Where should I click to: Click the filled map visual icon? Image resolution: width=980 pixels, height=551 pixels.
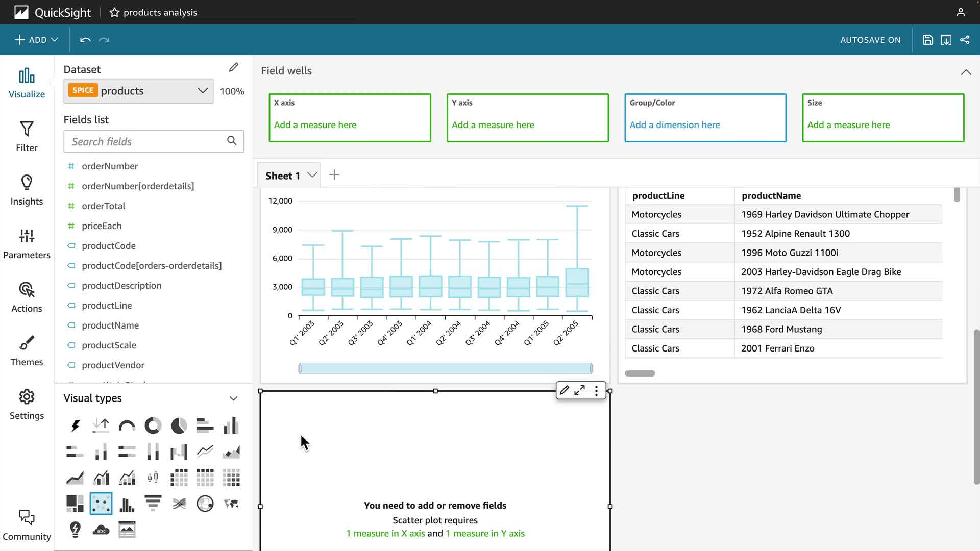(x=231, y=503)
